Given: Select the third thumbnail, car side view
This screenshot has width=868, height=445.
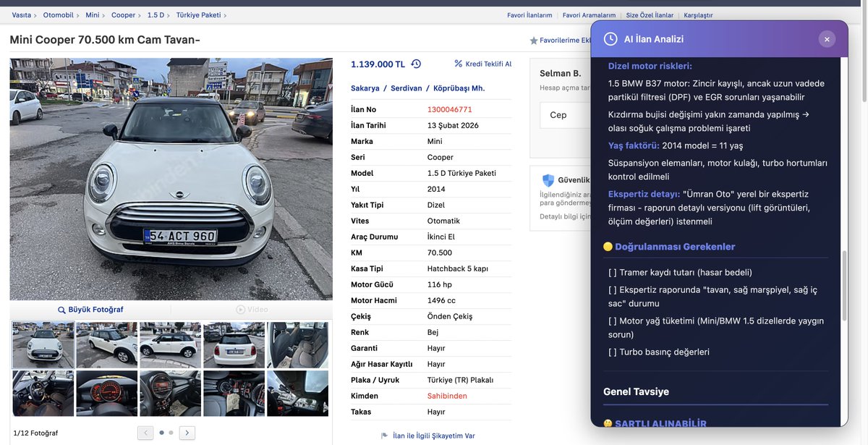Looking at the screenshot, I should point(171,345).
